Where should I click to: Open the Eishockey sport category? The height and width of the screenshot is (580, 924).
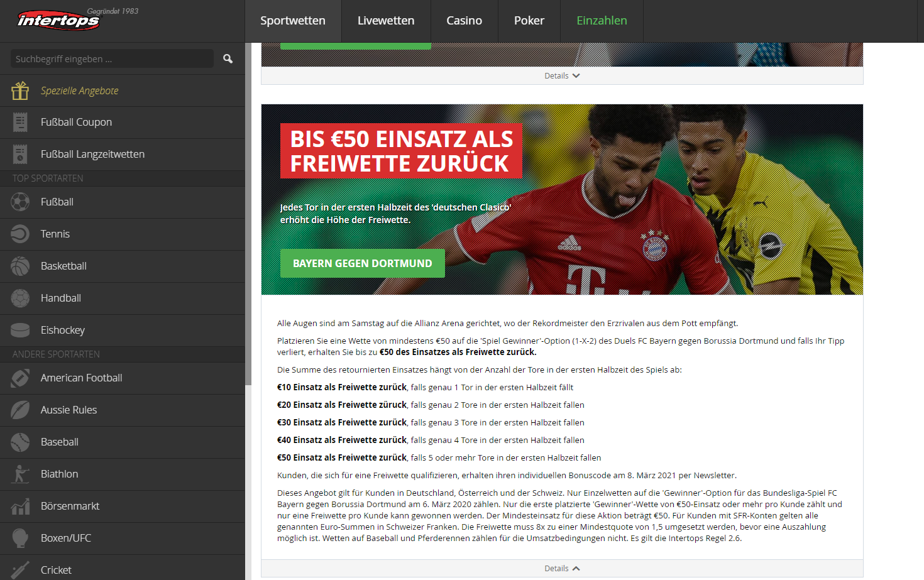click(x=122, y=330)
